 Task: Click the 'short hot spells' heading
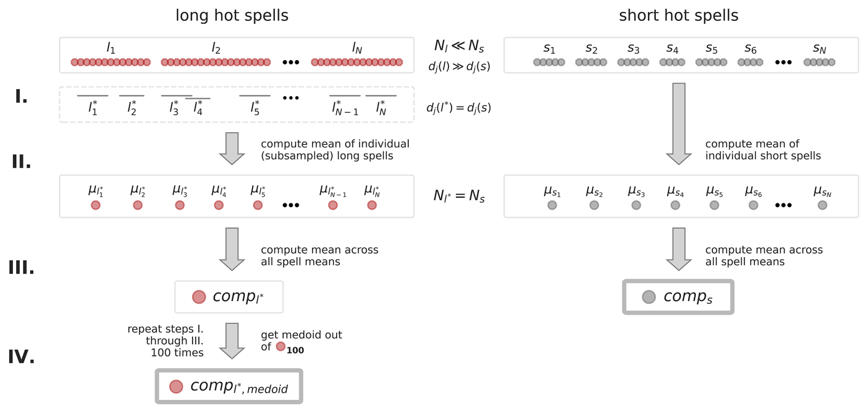(678, 16)
